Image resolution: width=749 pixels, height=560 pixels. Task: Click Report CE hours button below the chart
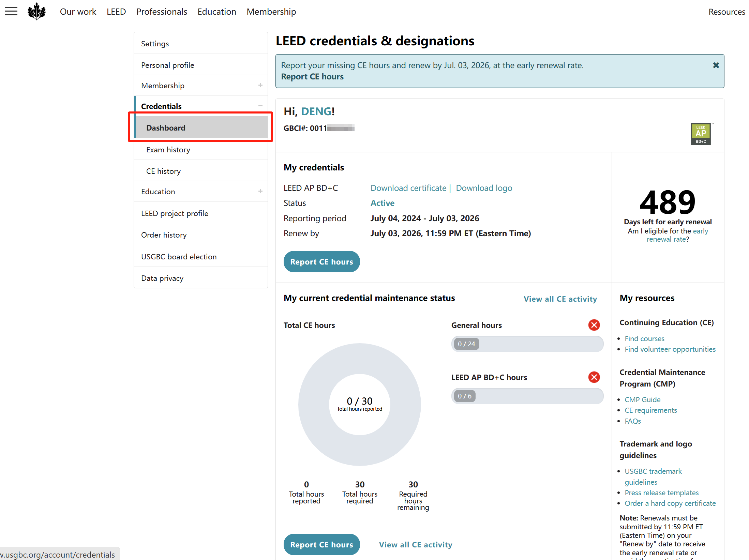[x=321, y=545]
